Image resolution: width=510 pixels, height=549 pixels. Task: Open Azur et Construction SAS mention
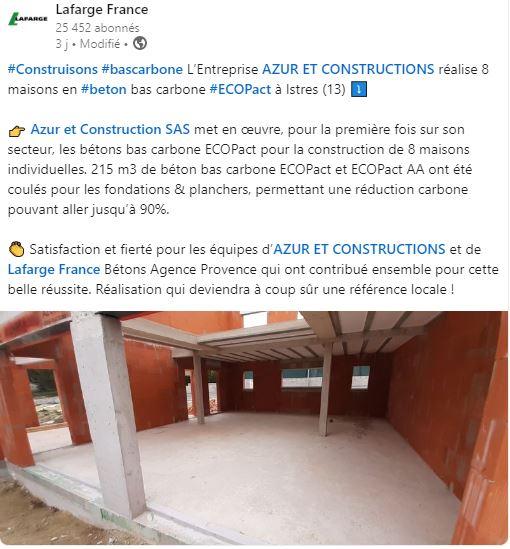pos(110,130)
